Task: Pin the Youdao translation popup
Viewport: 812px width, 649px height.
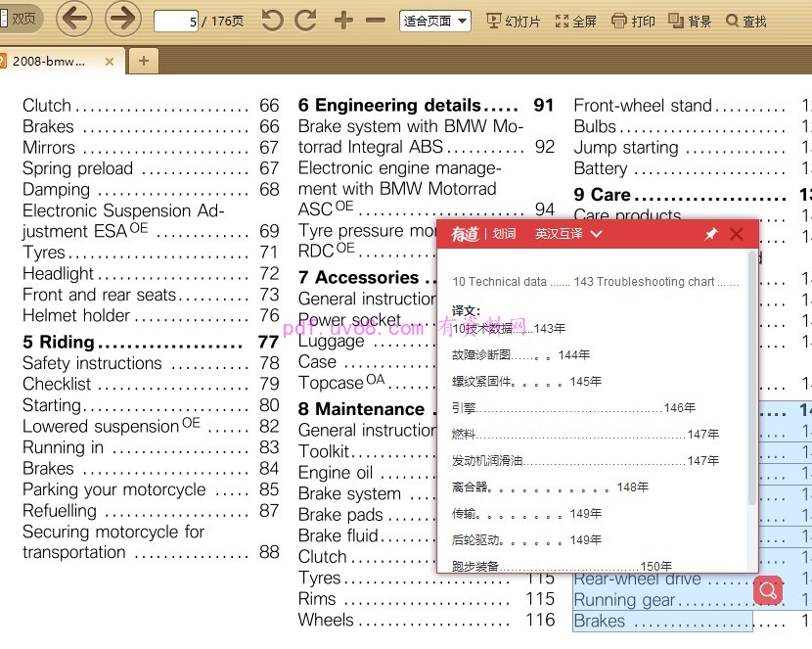Action: [x=710, y=235]
